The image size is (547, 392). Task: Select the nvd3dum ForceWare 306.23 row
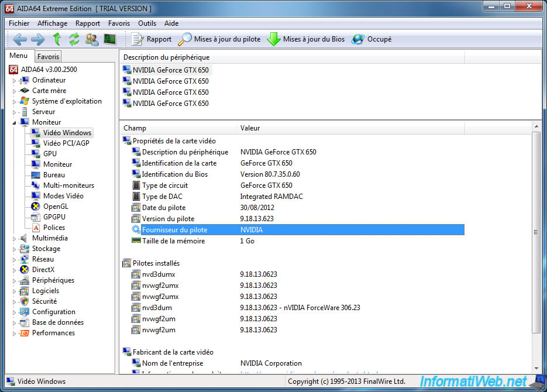click(x=298, y=308)
